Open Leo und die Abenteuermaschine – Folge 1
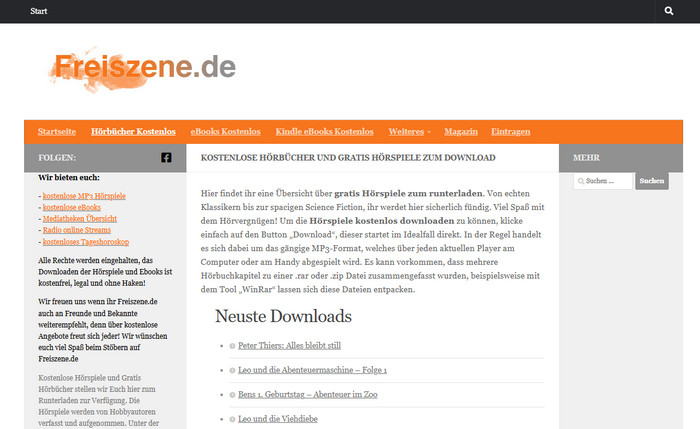The height and width of the screenshot is (429, 700). pos(312,370)
